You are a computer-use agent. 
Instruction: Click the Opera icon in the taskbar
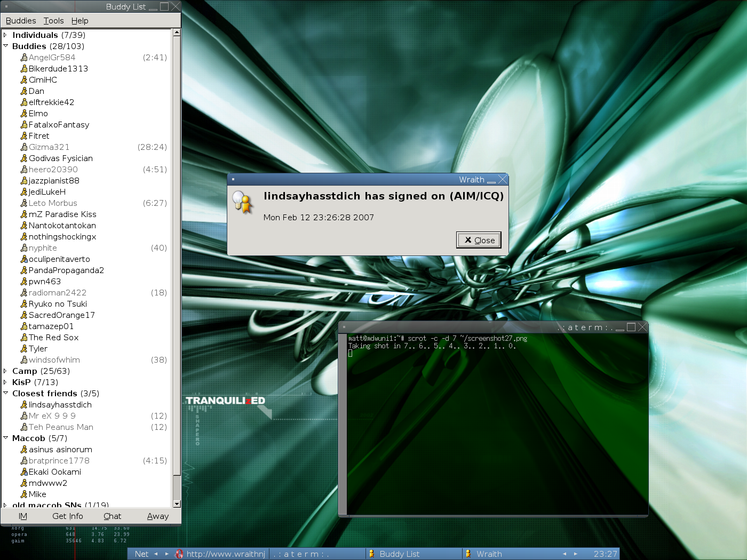pos(179,554)
